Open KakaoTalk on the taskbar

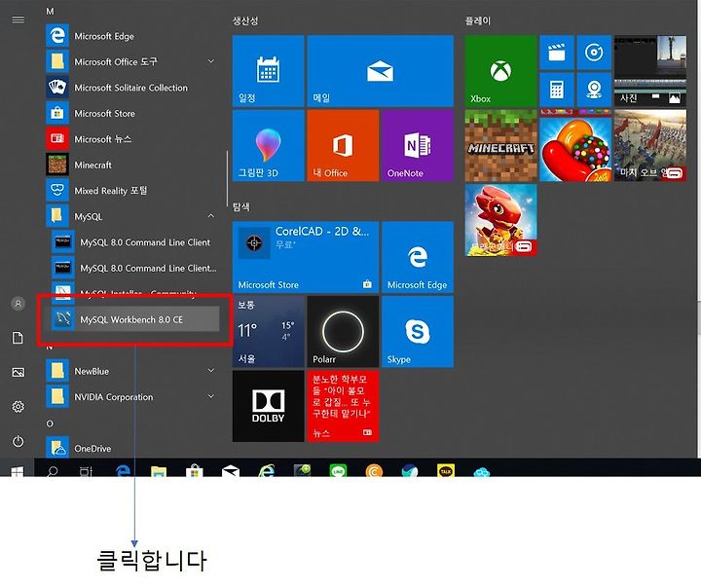click(445, 470)
